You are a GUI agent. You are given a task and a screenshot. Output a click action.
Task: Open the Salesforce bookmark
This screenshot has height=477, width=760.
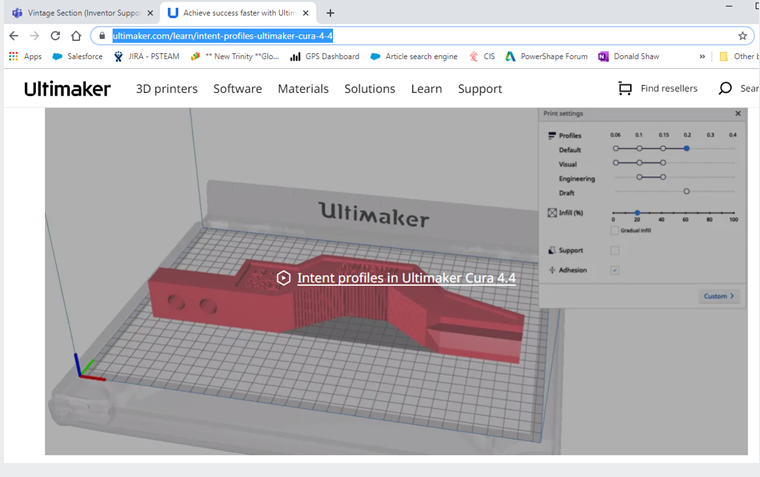(x=78, y=56)
